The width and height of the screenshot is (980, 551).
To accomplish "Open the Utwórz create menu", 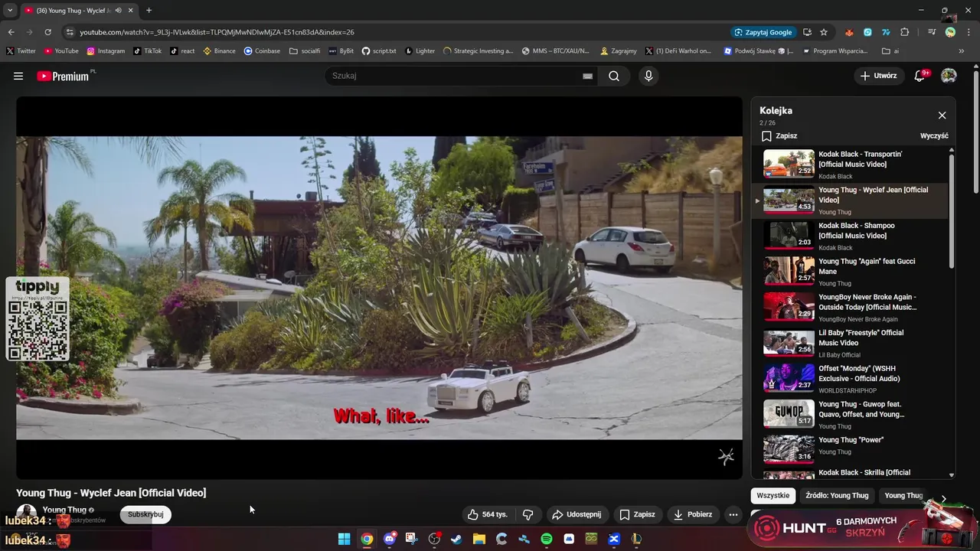I will click(877, 76).
